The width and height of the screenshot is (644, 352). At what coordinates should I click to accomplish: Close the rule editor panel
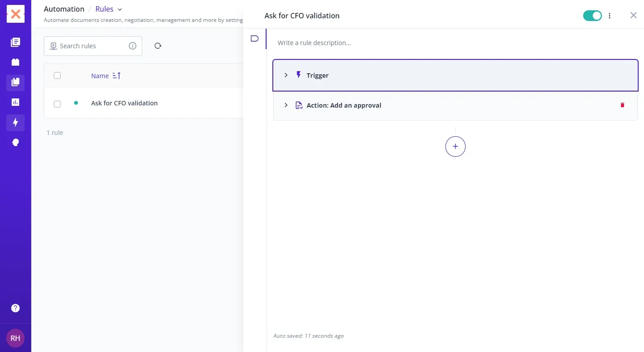click(x=633, y=16)
